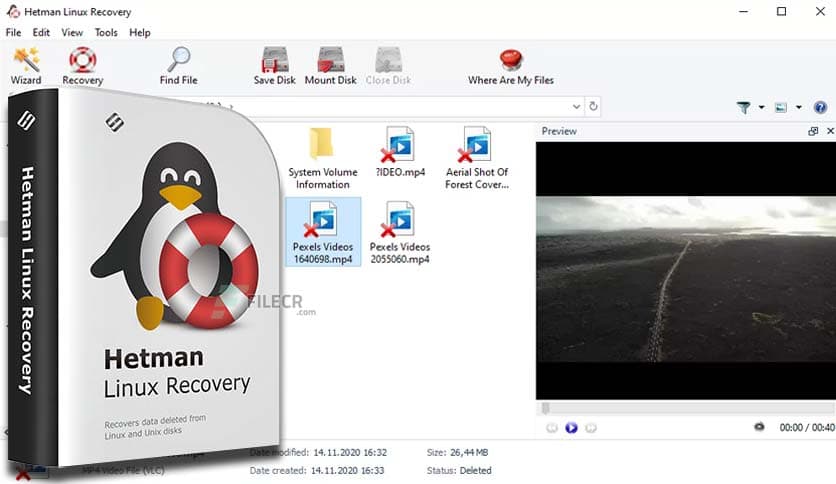Open the blue help icon
The image size is (836, 484).
[820, 108]
